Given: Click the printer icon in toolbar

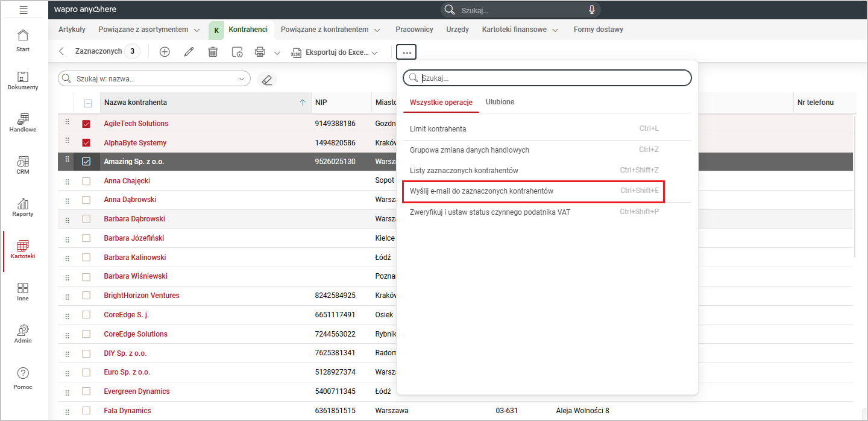Looking at the screenshot, I should 260,52.
